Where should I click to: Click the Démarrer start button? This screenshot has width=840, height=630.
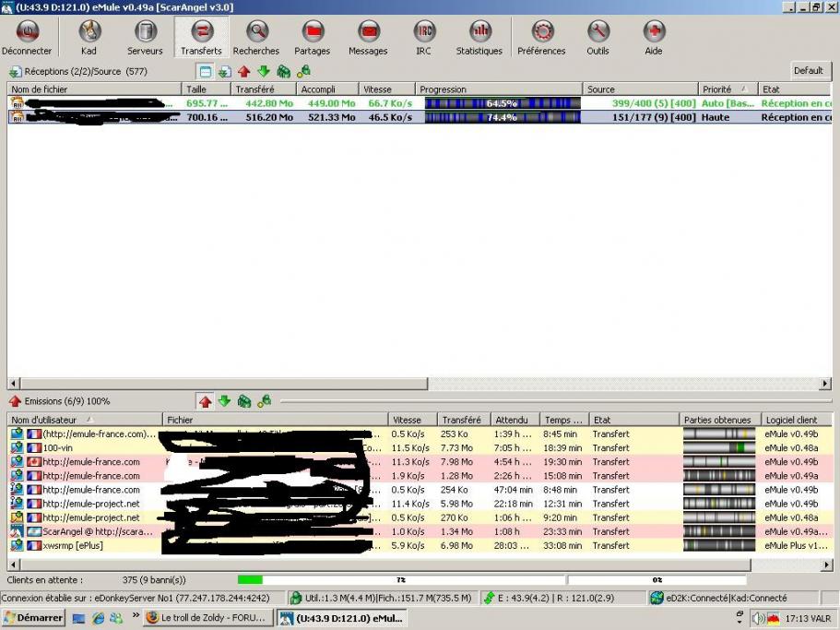point(33,618)
